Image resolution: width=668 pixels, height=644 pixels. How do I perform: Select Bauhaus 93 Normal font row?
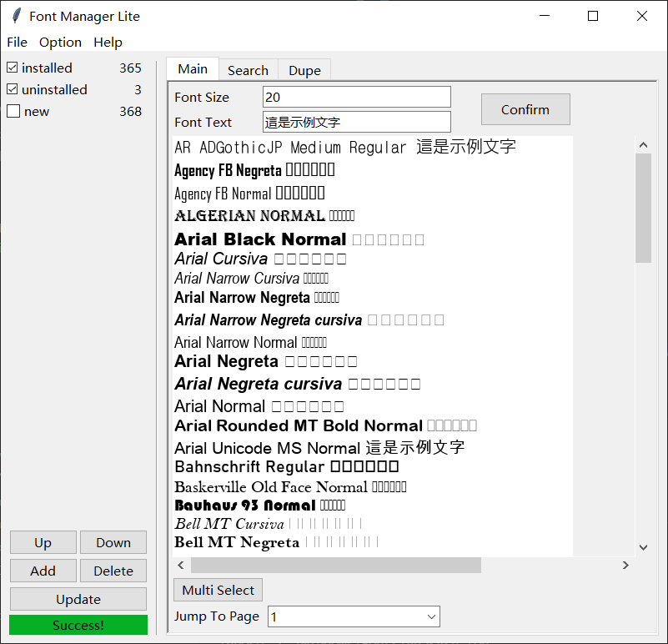(260, 506)
